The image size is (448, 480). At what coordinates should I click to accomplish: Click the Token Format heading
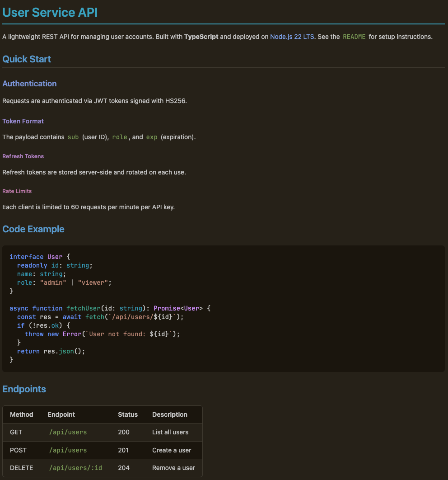pyautogui.click(x=23, y=121)
